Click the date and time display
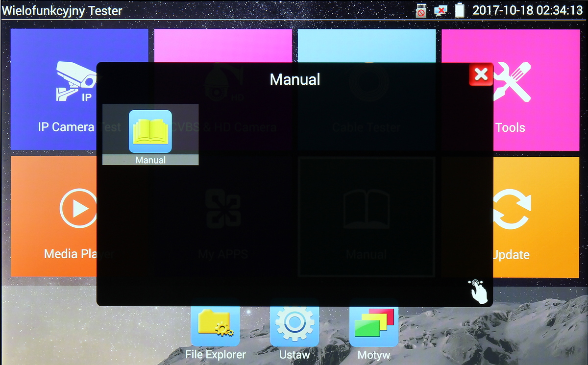This screenshot has width=588, height=365. click(x=528, y=10)
